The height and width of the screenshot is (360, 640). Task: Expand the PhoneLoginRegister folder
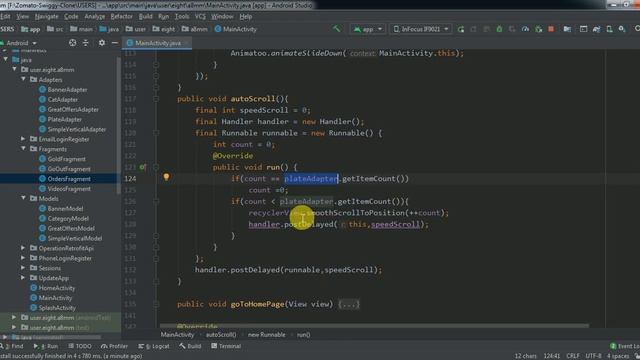click(x=23, y=258)
